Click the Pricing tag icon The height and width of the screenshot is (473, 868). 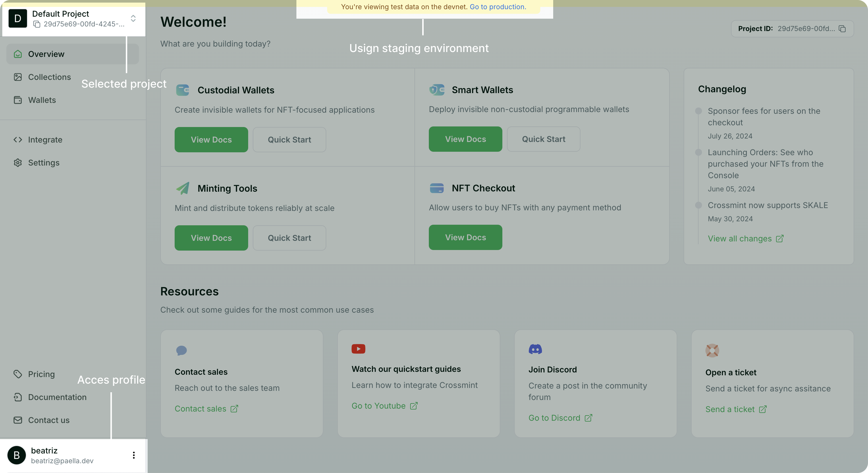pyautogui.click(x=18, y=374)
